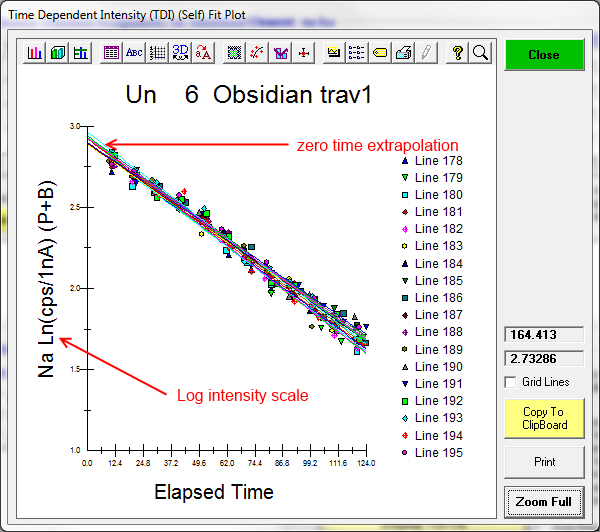Select the 3D chart type icon
Viewport: 600px width, 532px height.
(x=58, y=53)
